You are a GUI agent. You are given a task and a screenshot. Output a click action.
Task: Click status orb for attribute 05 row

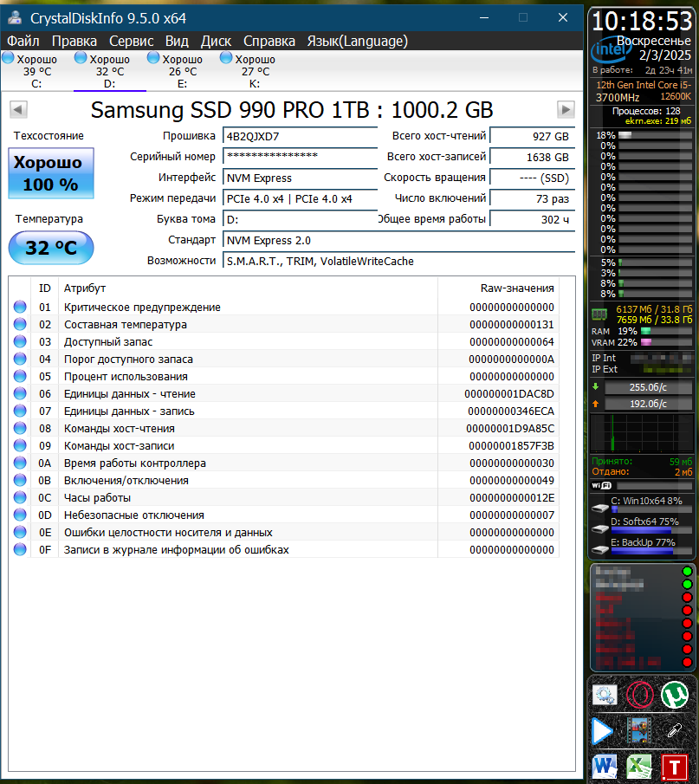(20, 376)
